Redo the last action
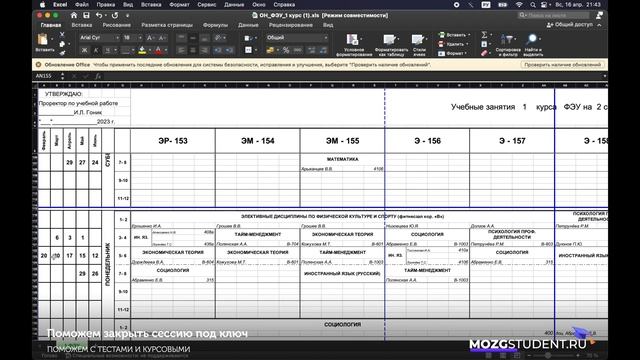640x360 pixels. point(115,16)
